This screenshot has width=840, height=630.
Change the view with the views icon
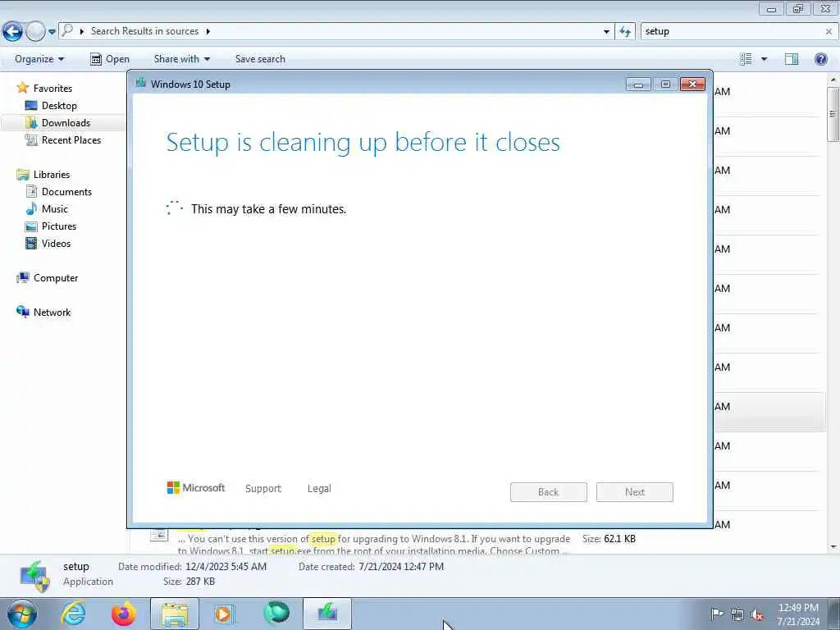746,59
